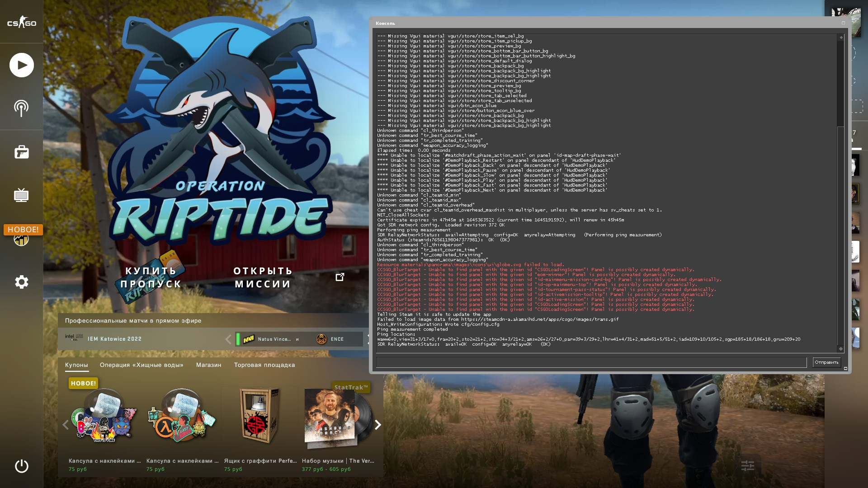This screenshot has width=868, height=488.
Task: Click the ENCE team logo
Action: coord(321,339)
